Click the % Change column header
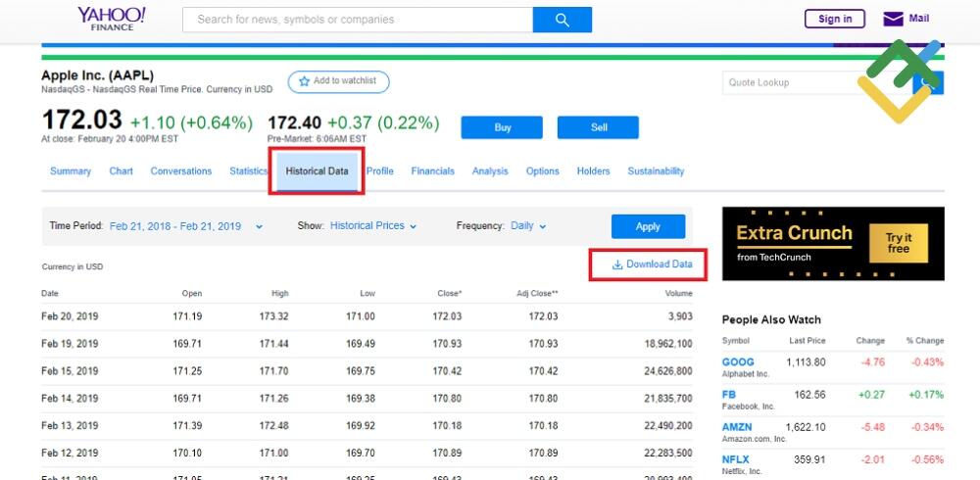Screen dimensions: 980x480 925,341
